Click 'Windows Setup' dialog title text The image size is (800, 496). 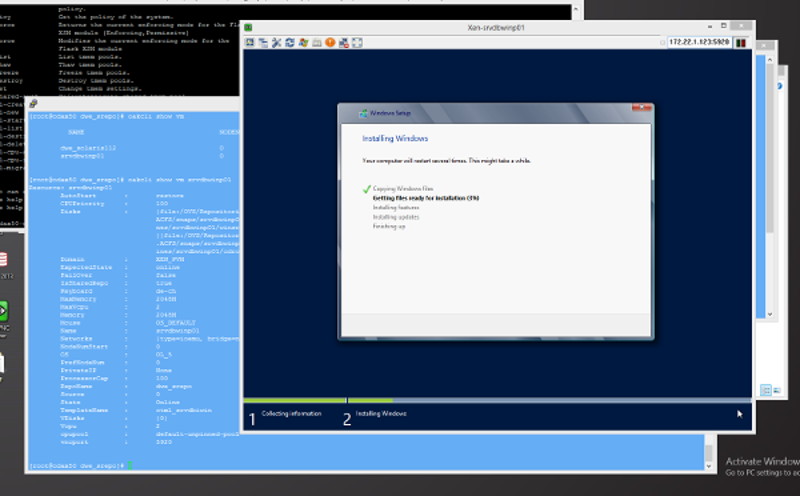click(390, 113)
